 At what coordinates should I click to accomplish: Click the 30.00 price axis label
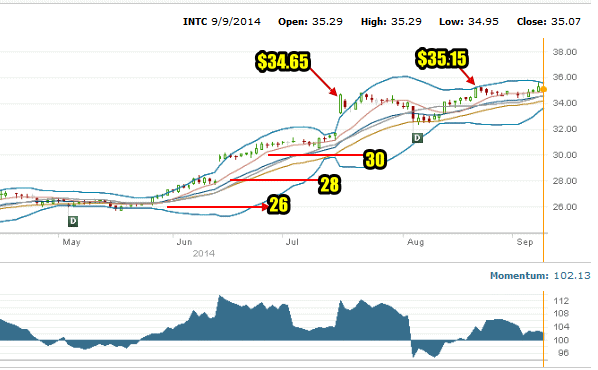click(x=565, y=155)
